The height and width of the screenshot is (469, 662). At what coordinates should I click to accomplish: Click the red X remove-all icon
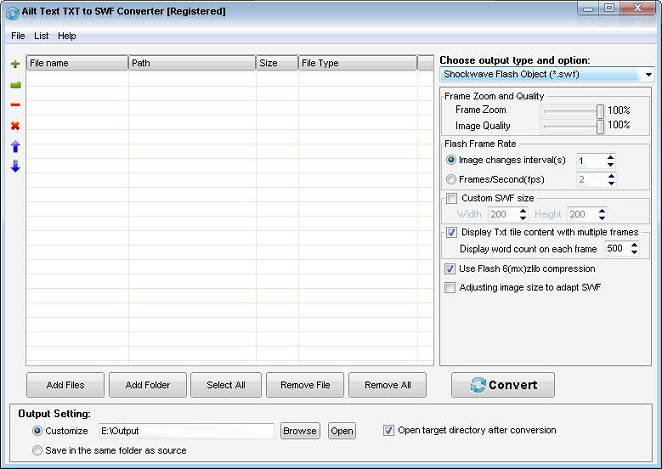pos(15,125)
